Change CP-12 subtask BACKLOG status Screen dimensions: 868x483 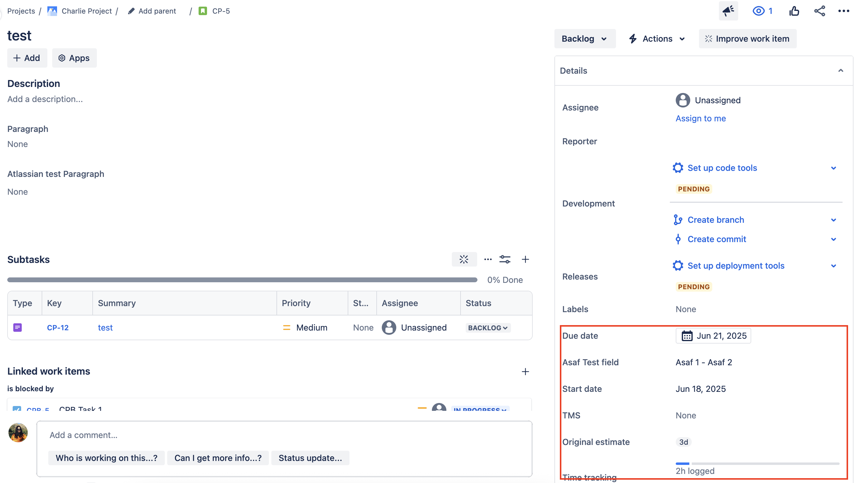[x=488, y=328]
